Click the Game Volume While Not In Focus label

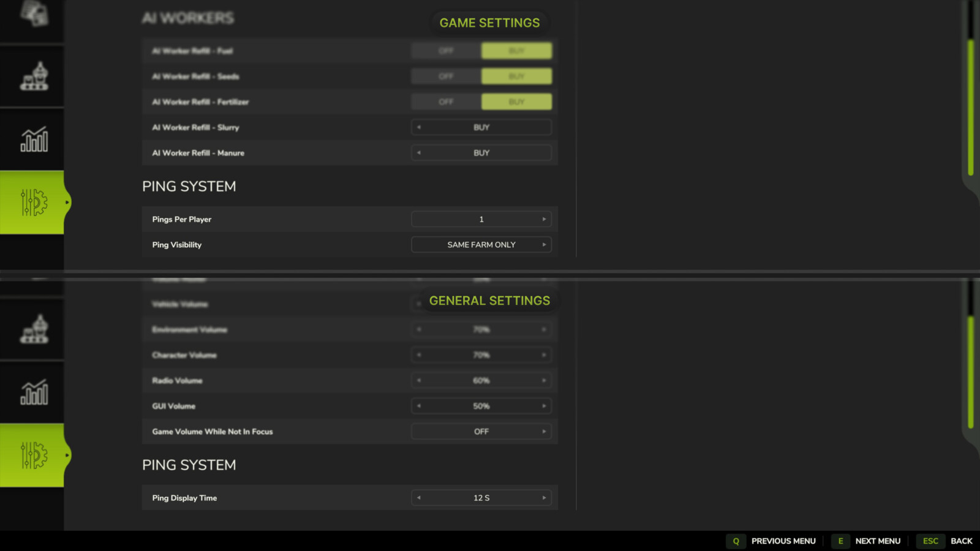click(213, 432)
